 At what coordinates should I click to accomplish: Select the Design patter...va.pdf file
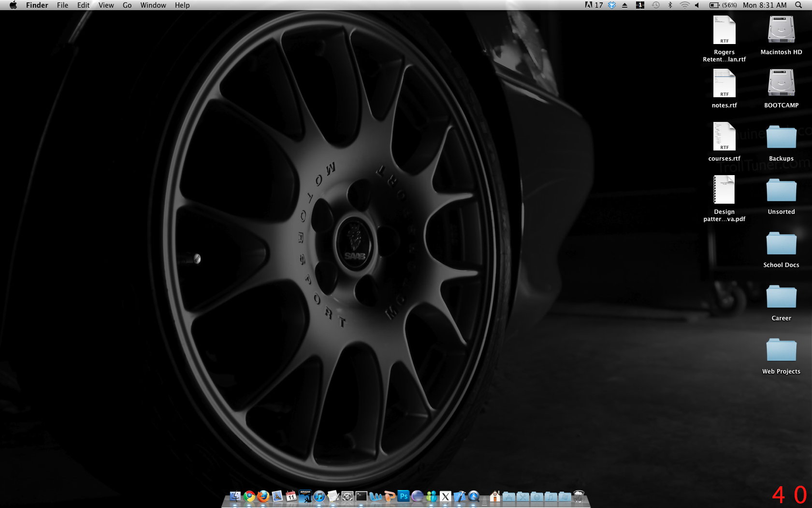coord(724,190)
